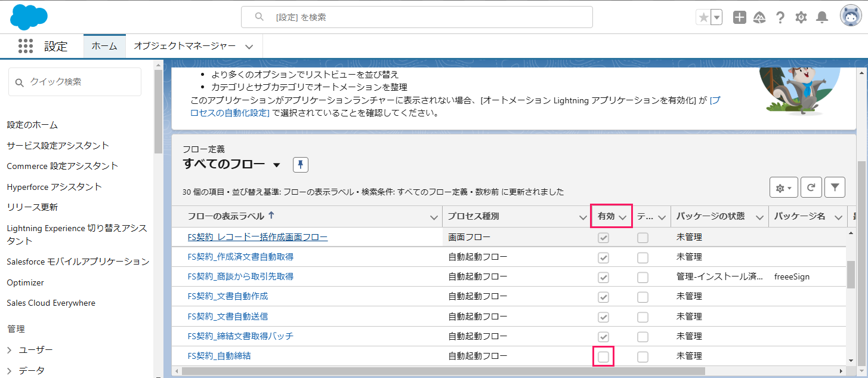The width and height of the screenshot is (868, 378).
Task: Open プロセス種別 column menu chevron
Action: [583, 217]
